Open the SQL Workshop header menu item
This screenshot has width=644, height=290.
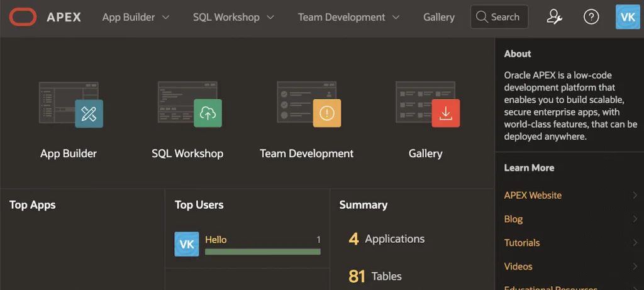click(x=226, y=17)
